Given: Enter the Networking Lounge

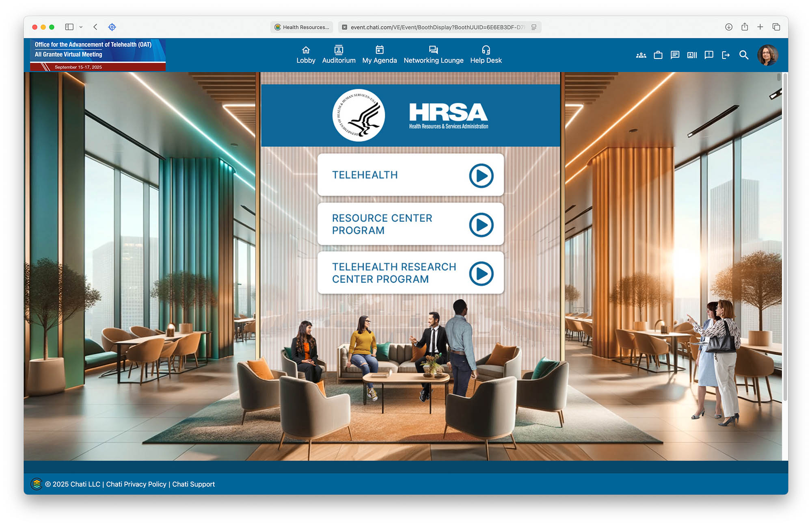Looking at the screenshot, I should (x=433, y=55).
